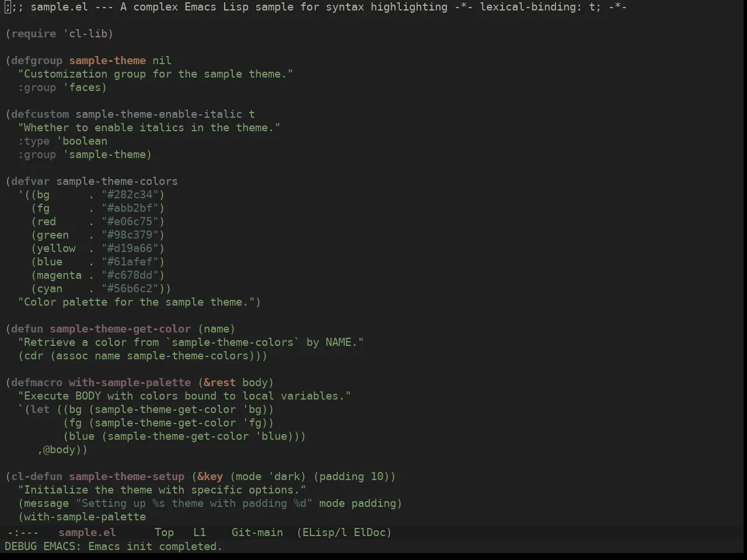Click docstring "Execute BODY with colors bound..."
This screenshot has height=560, width=747.
184,395
